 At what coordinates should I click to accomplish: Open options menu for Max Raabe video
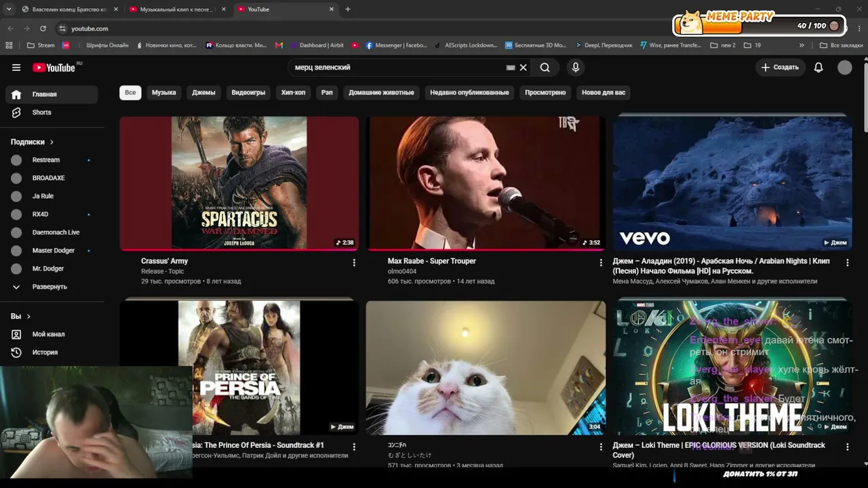[600, 262]
